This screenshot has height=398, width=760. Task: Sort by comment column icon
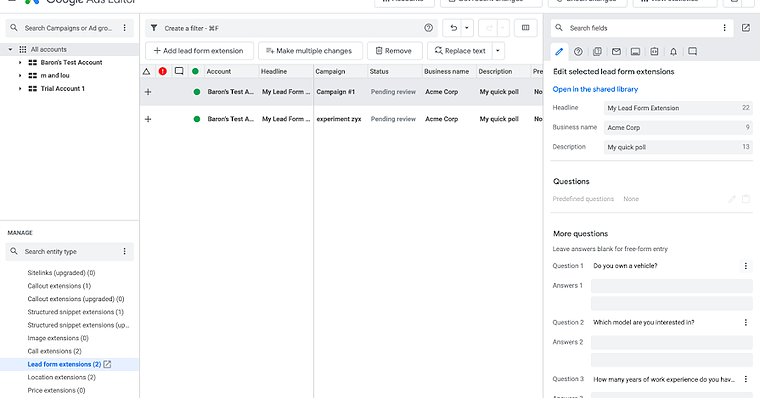coord(179,71)
